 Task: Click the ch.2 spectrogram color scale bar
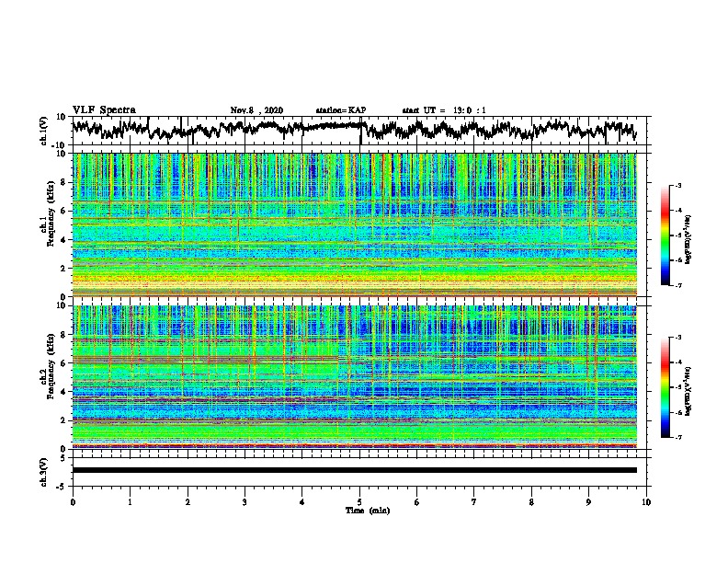(665, 387)
